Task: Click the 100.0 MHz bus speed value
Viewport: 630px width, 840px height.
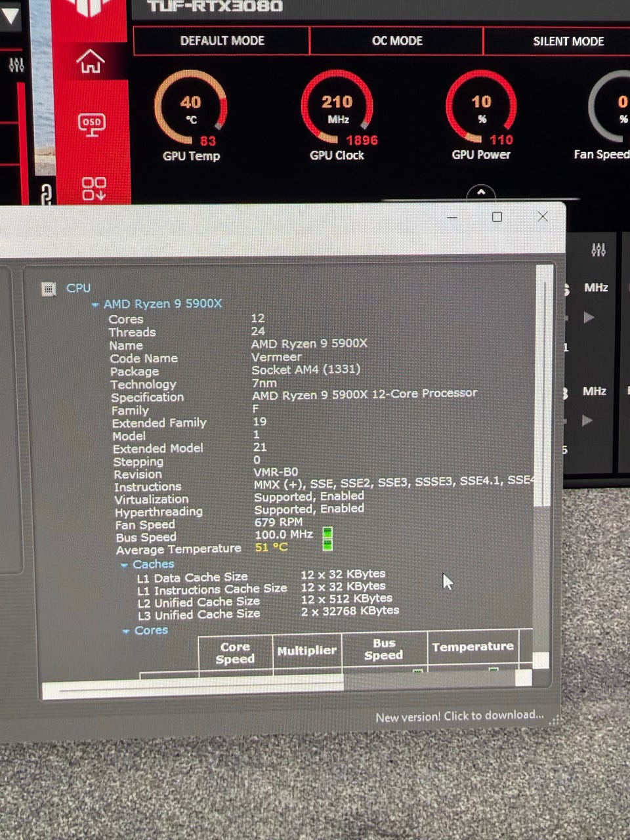Action: click(283, 535)
